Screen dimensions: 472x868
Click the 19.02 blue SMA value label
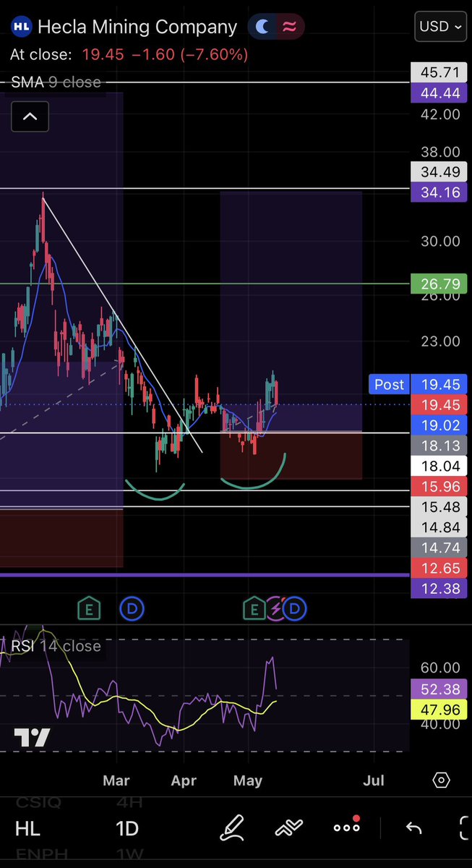440,426
